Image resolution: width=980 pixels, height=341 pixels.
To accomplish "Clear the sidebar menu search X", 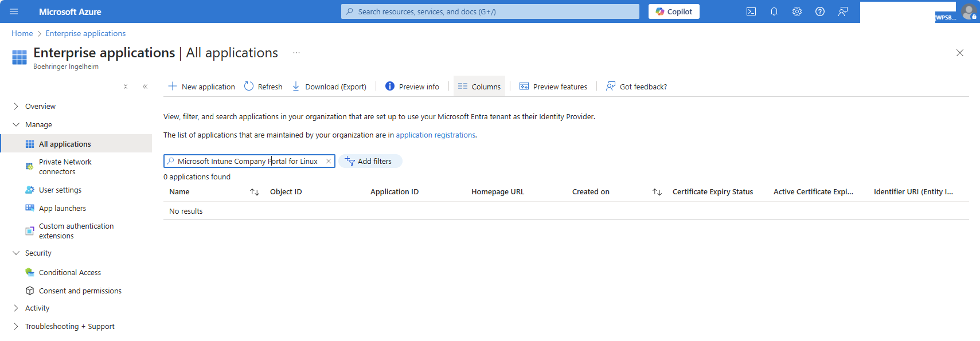I will click(126, 87).
